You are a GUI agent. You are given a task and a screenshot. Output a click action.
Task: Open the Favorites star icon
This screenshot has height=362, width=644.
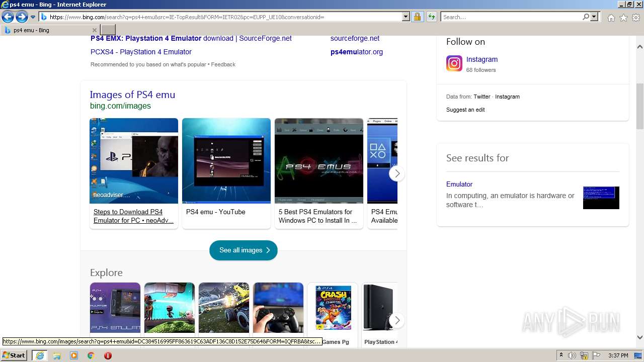coord(623,18)
